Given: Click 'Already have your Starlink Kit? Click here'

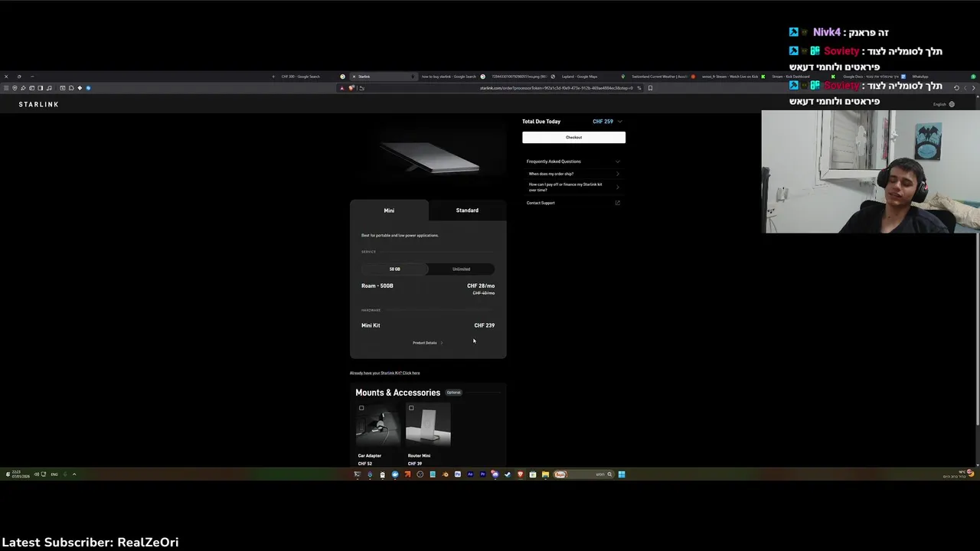Looking at the screenshot, I should click(x=385, y=373).
